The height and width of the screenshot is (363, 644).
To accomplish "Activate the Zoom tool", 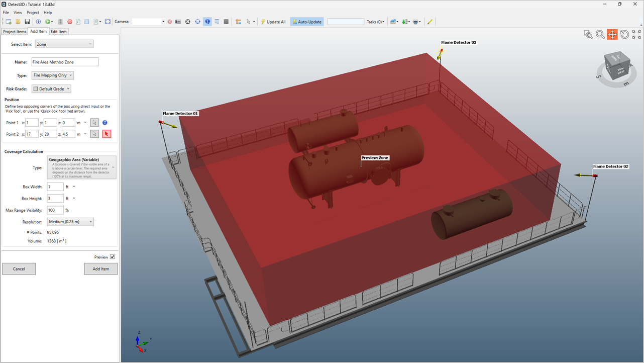I will pyautogui.click(x=600, y=34).
